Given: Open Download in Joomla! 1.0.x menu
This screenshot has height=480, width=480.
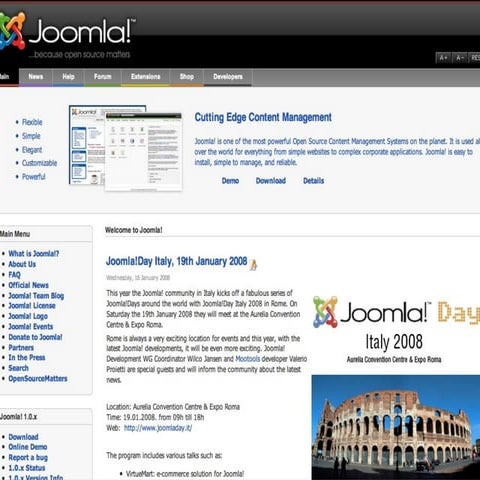Looking at the screenshot, I should (x=23, y=437).
